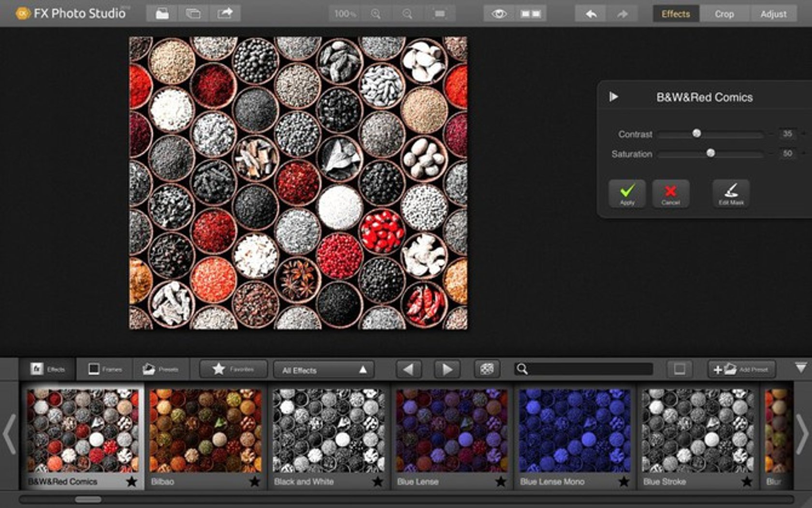This screenshot has height=508, width=812.
Task: Apply the B&W&Red Comics effect
Action: (x=626, y=193)
